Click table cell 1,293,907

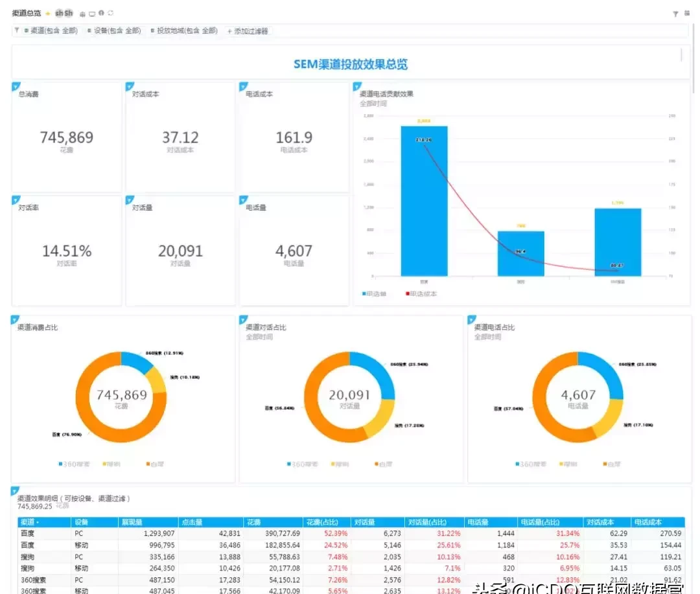click(x=159, y=533)
